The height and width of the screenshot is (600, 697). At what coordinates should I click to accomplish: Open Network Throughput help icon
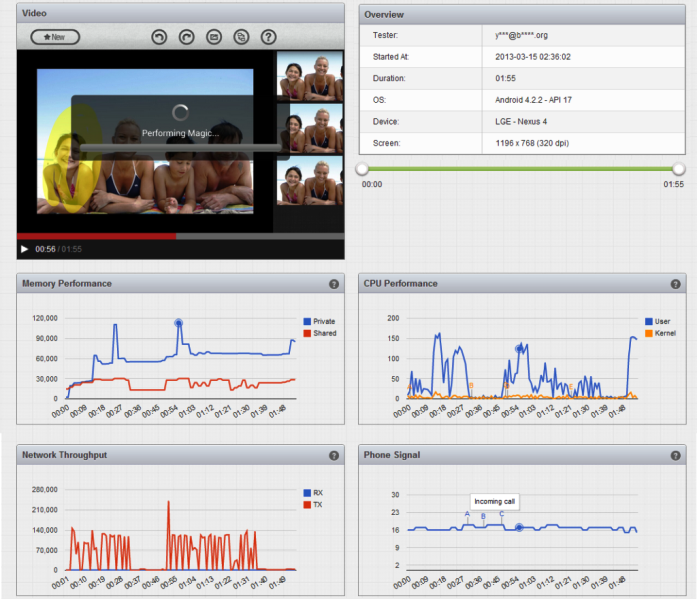[x=334, y=456]
